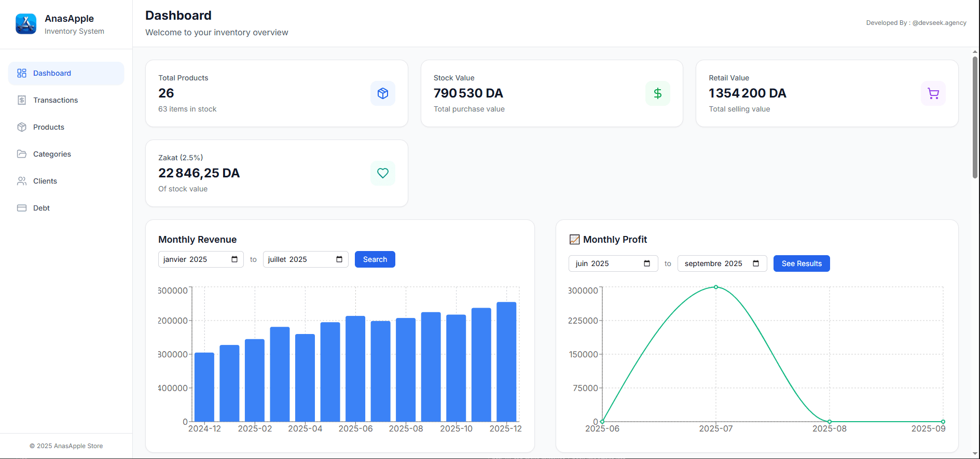This screenshot has height=459, width=980.
Task: Select the Dashboard sidebar item
Action: [x=52, y=73]
